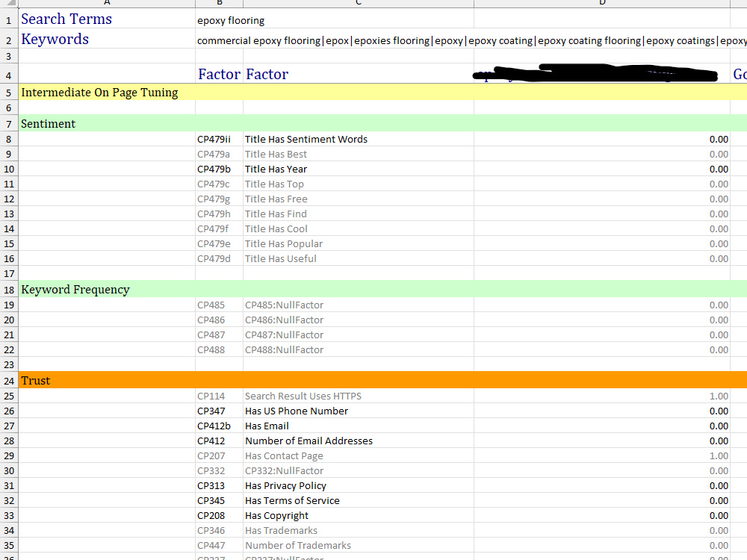Click code cell 'CP313'

pos(219,486)
